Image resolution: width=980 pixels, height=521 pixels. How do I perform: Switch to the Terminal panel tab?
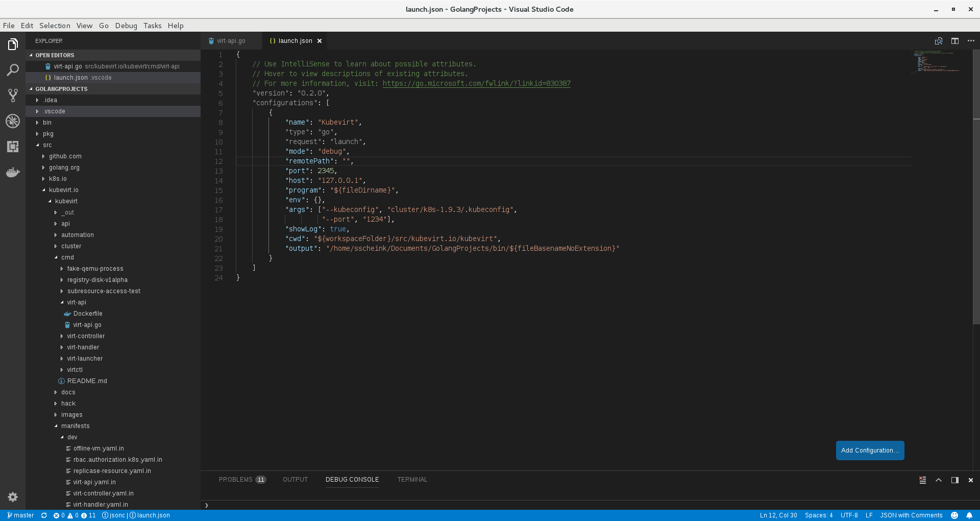tap(412, 480)
